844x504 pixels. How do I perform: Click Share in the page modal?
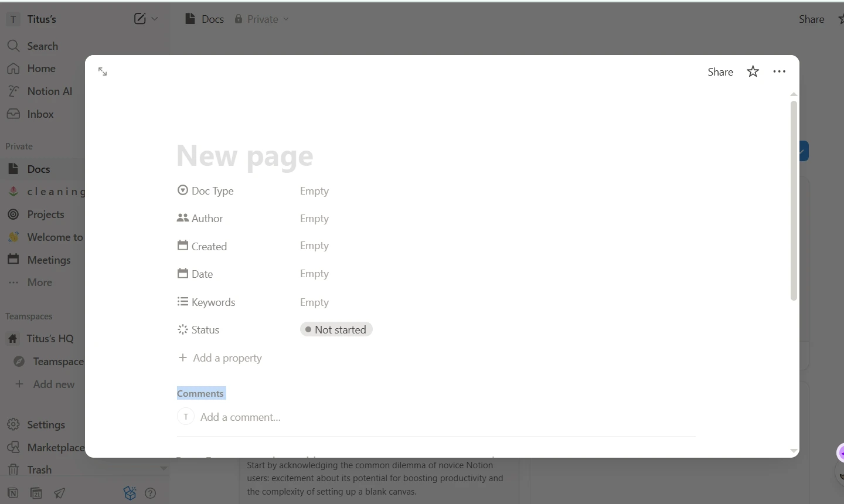click(720, 71)
